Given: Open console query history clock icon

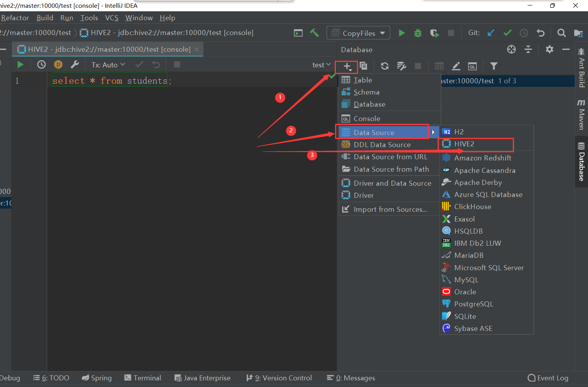Looking at the screenshot, I should (41, 65).
